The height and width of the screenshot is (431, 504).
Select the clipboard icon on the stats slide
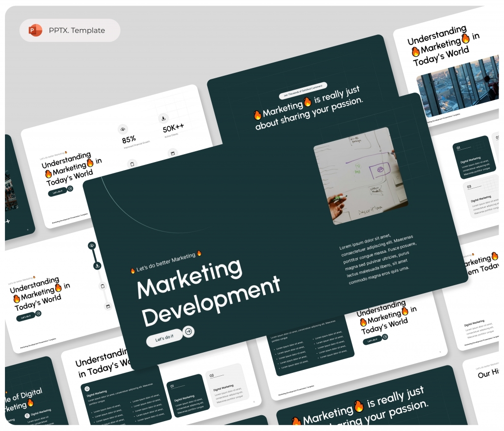(132, 164)
